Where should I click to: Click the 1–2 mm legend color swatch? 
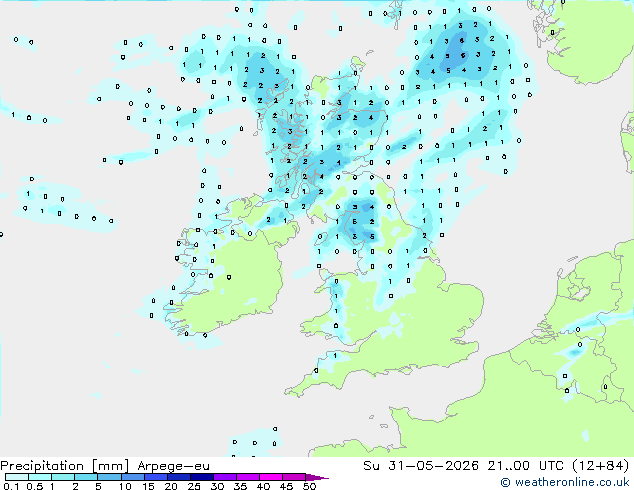63,477
